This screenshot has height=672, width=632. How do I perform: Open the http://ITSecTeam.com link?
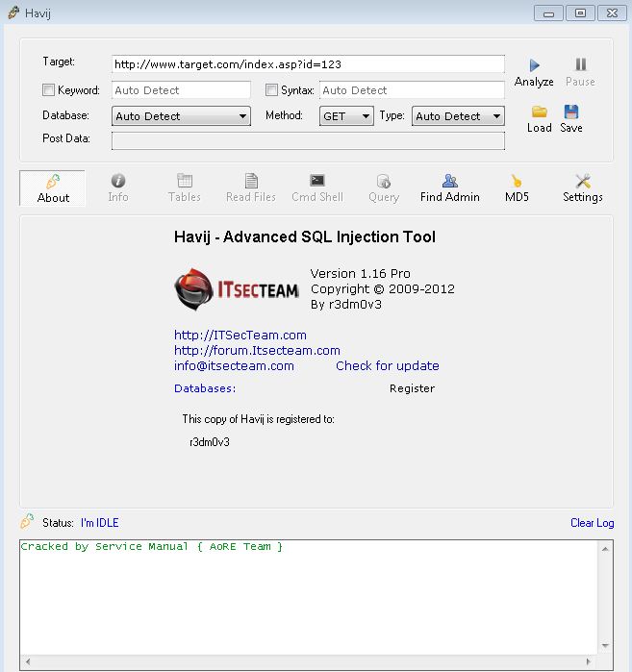tap(240, 336)
